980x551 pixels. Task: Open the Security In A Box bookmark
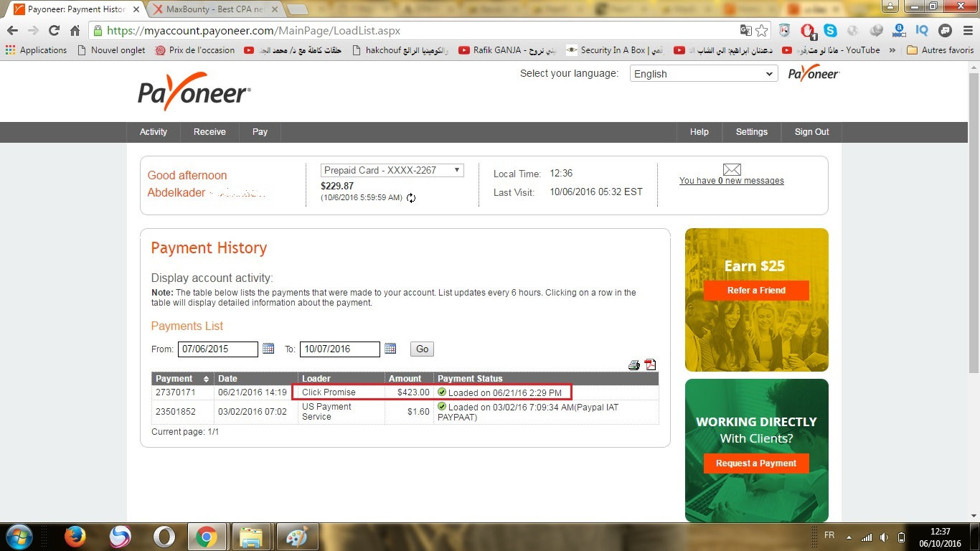(615, 50)
